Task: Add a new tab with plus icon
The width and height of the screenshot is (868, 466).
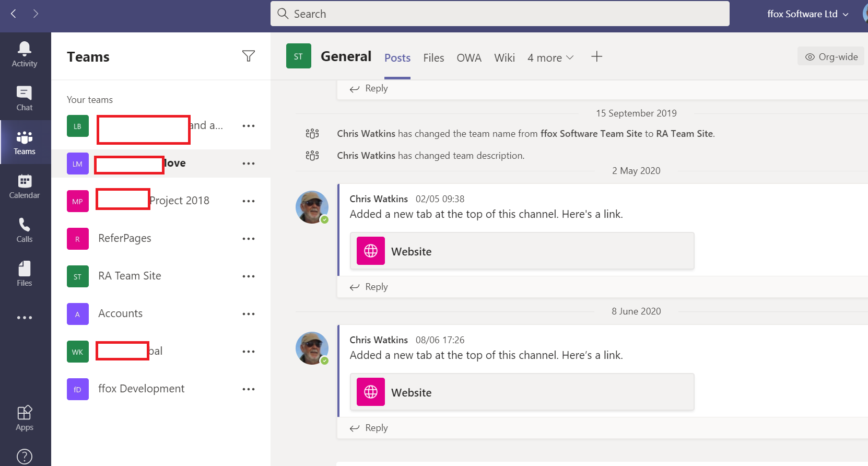Action: coord(596,56)
